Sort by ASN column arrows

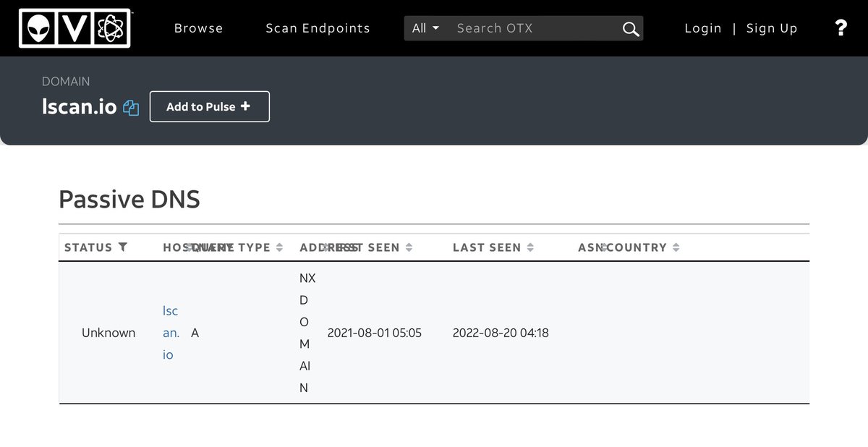click(x=603, y=247)
